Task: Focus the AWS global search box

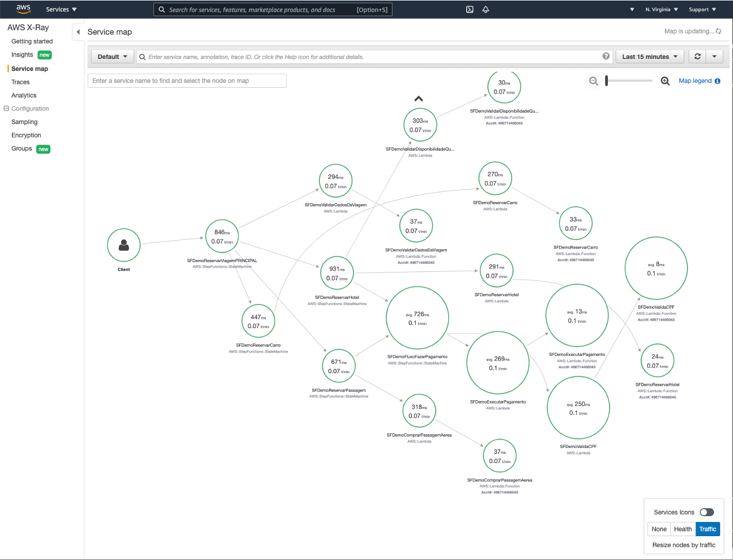Action: click(x=273, y=9)
